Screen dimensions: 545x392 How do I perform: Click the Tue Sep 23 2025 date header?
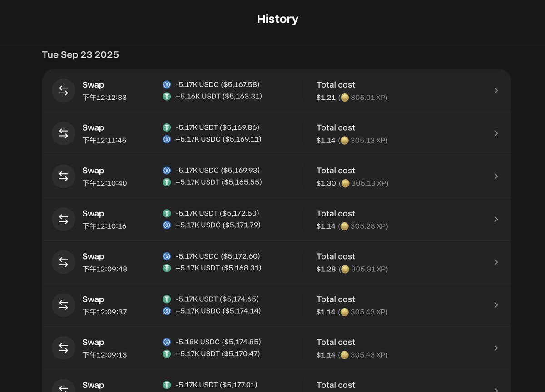tap(80, 55)
